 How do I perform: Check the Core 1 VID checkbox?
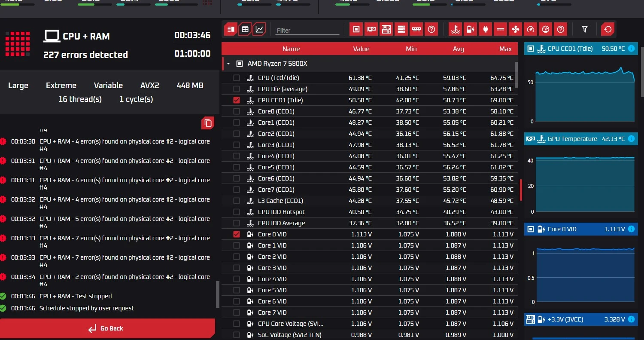[237, 245]
